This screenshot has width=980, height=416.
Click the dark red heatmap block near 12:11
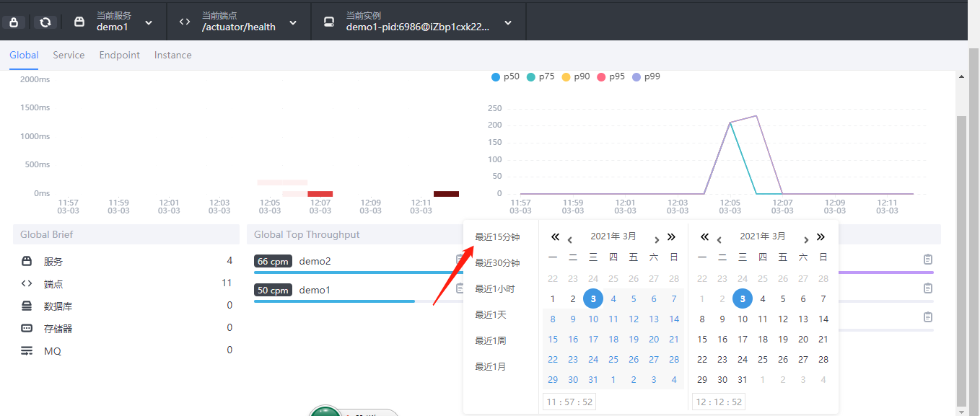446,193
